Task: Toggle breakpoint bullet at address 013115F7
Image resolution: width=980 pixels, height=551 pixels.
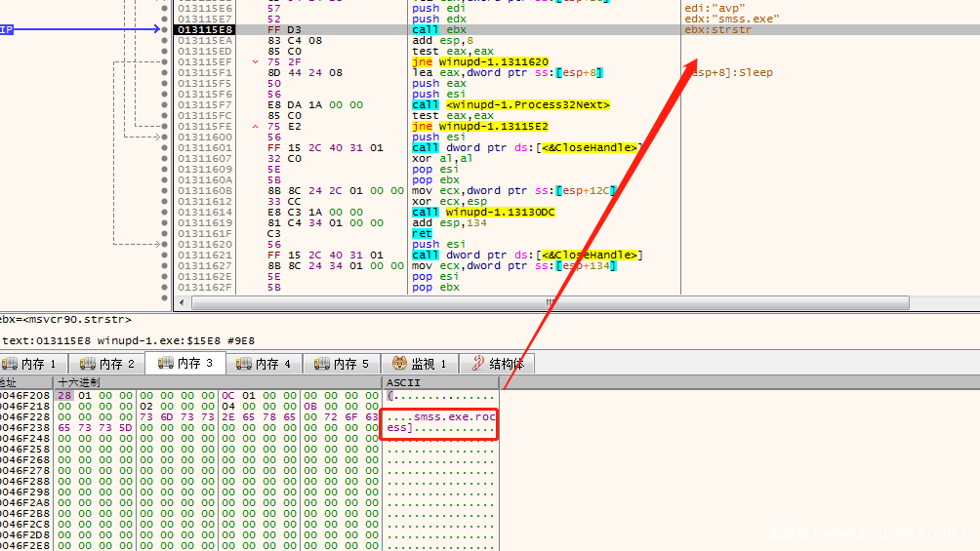Action: coord(162,105)
